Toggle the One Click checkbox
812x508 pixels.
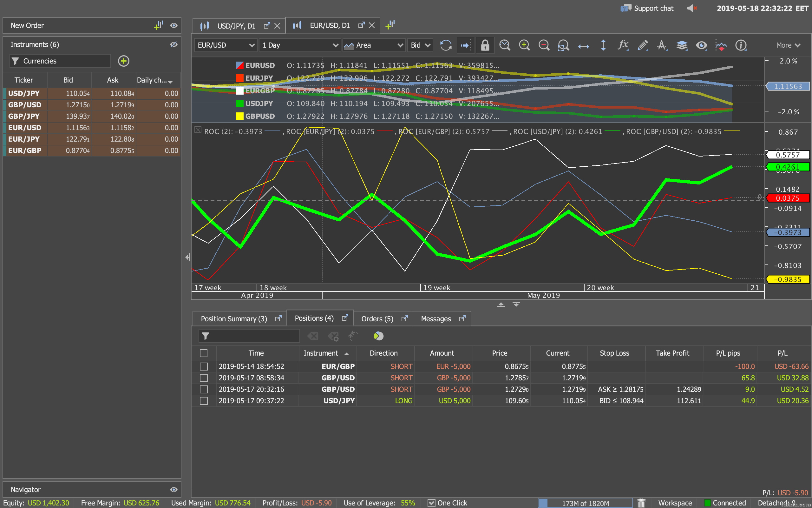pos(431,503)
